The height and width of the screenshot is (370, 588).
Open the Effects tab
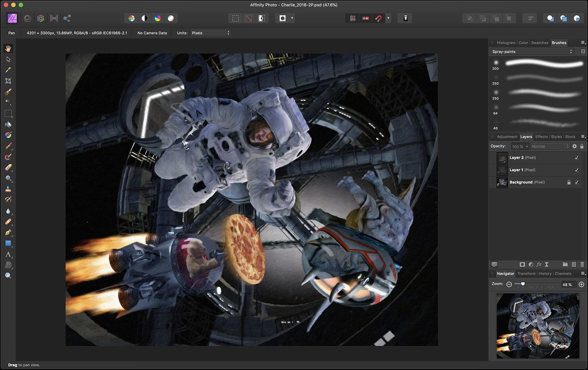point(541,137)
